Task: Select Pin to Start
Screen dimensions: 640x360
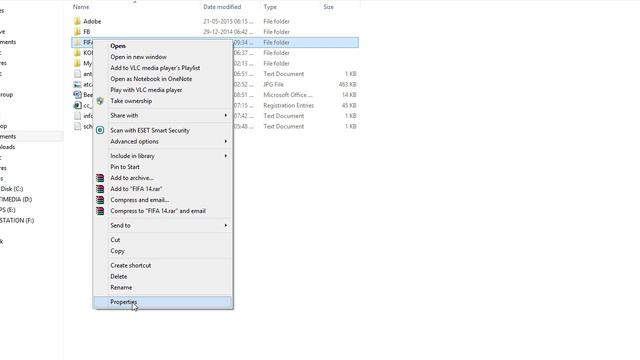Action: 125,167
